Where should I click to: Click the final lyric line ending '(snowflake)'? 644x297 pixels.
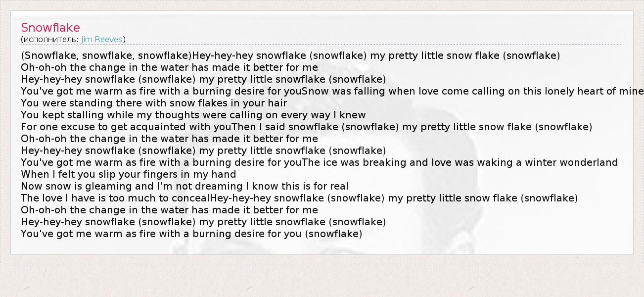pos(191,234)
